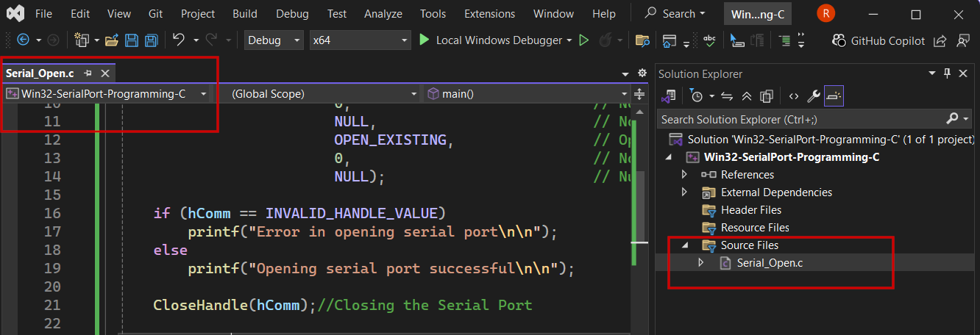Click the Find in Files folder icon
This screenshot has width=980, height=335.
642,40
